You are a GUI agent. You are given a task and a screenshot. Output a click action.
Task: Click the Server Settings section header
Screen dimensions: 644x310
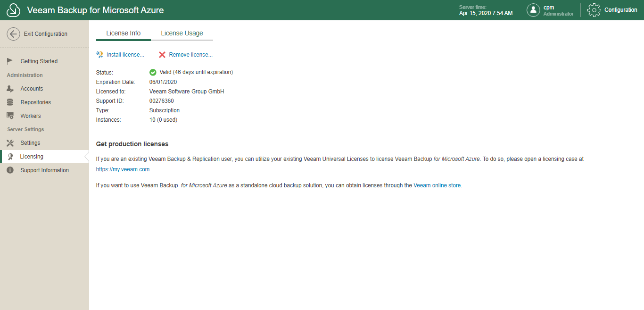coord(25,129)
